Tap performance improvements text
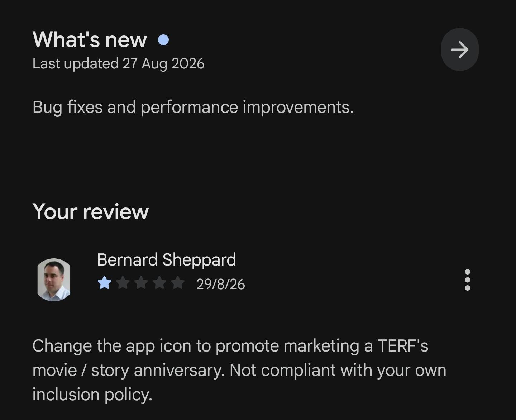 tap(247, 107)
